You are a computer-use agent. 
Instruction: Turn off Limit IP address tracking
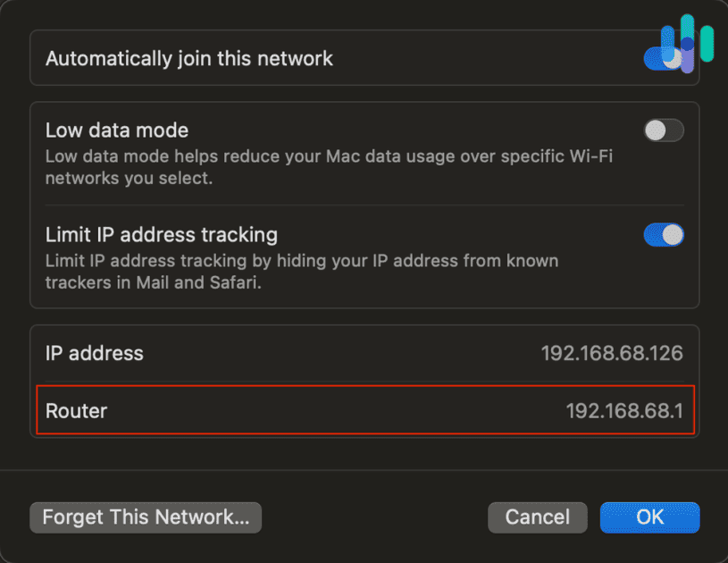(x=664, y=234)
